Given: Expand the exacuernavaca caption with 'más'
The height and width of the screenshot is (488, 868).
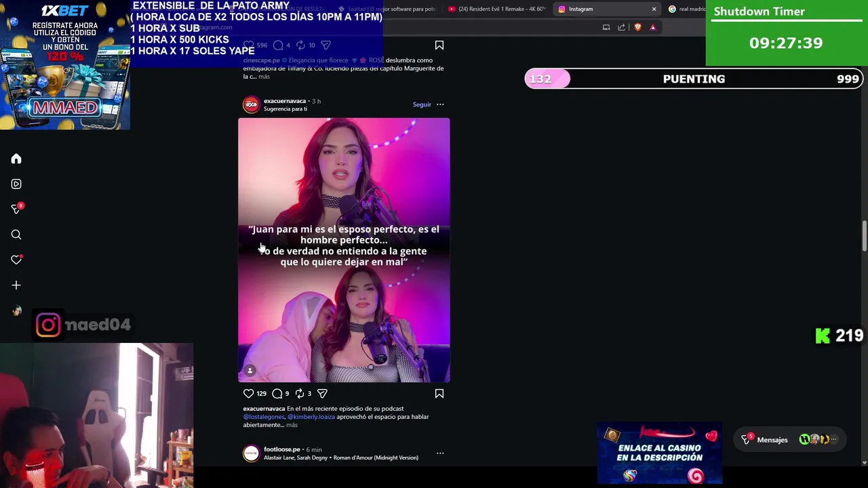Looking at the screenshot, I should (x=292, y=425).
